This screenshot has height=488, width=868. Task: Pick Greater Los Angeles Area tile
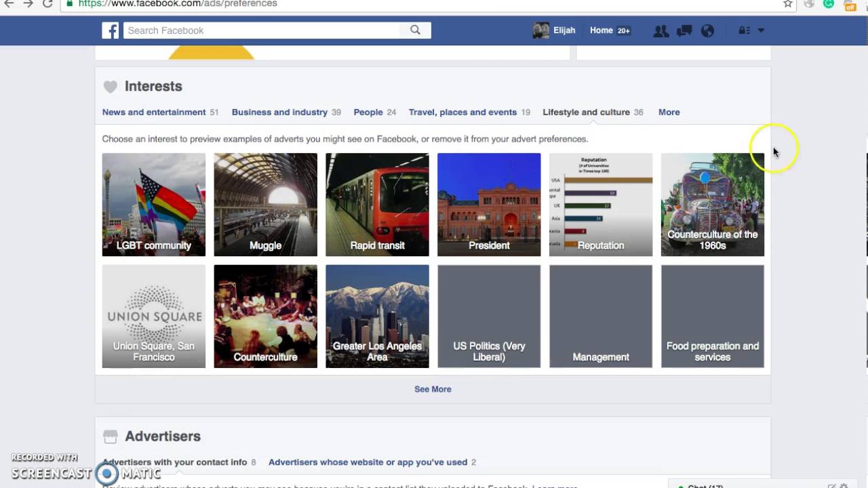pyautogui.click(x=377, y=317)
